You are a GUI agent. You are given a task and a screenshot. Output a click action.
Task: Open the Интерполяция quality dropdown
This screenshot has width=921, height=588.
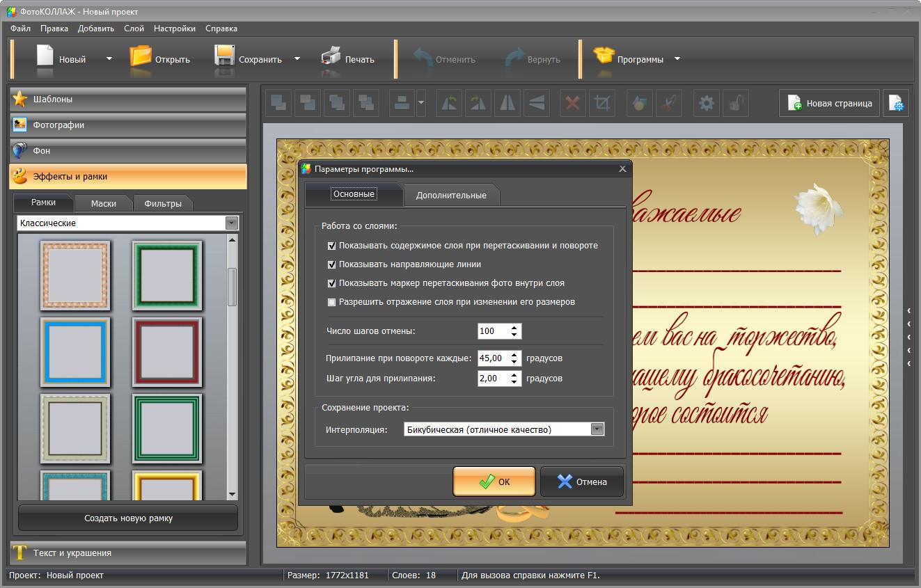pyautogui.click(x=597, y=429)
